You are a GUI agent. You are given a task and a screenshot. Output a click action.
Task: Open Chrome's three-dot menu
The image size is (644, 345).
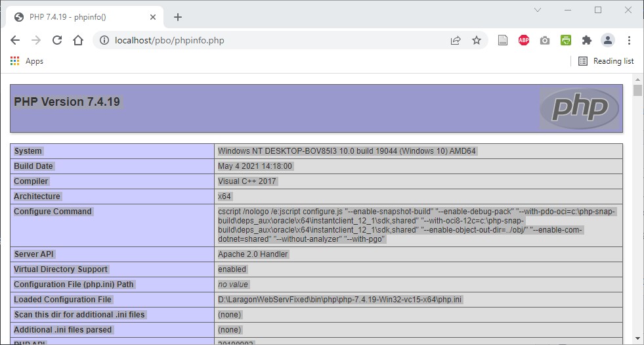coord(629,40)
